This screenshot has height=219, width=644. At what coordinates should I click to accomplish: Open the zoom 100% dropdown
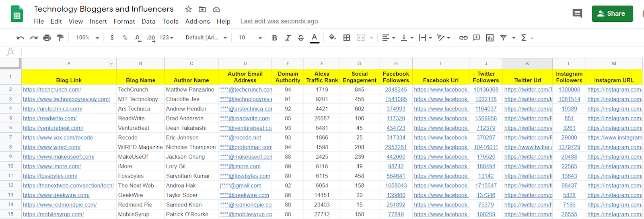(87, 38)
